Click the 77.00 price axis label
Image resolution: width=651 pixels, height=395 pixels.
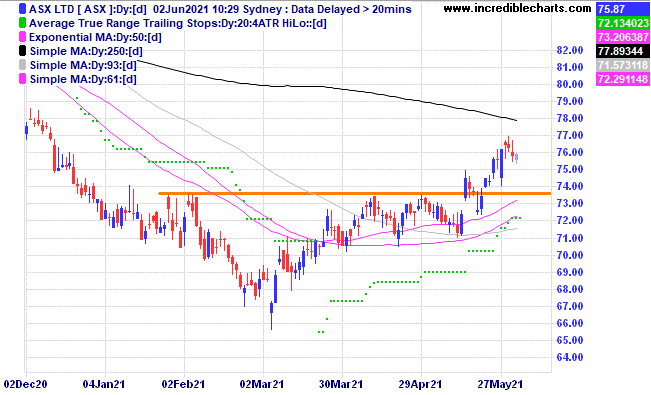click(x=570, y=135)
